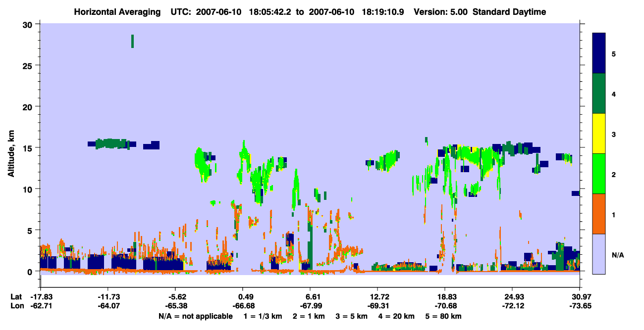Click the isolated green feature near 28 km altitude
Screen dimensions: 644x330
pos(132,41)
